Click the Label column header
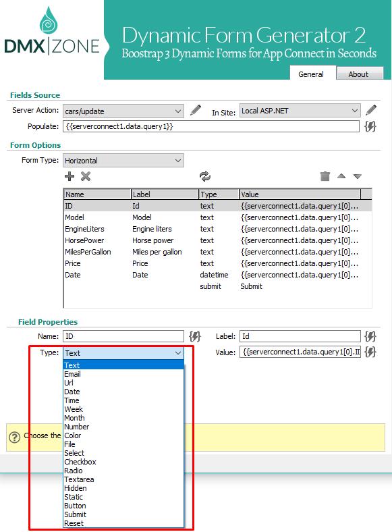This screenshot has width=392, height=532. point(165,194)
